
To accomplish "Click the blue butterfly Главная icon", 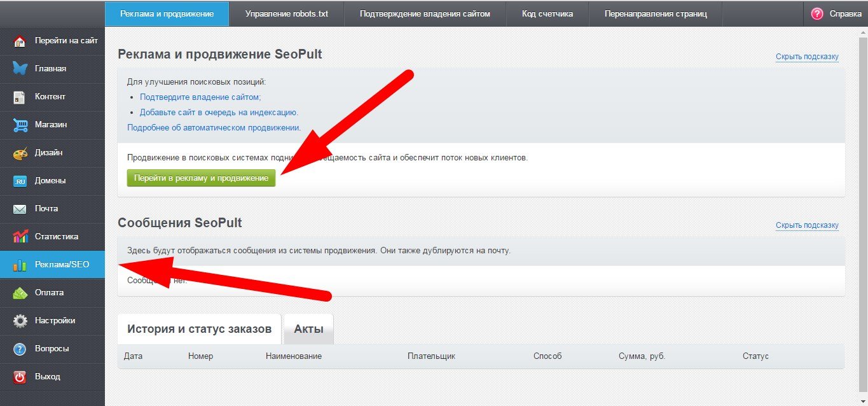I will pyautogui.click(x=20, y=69).
